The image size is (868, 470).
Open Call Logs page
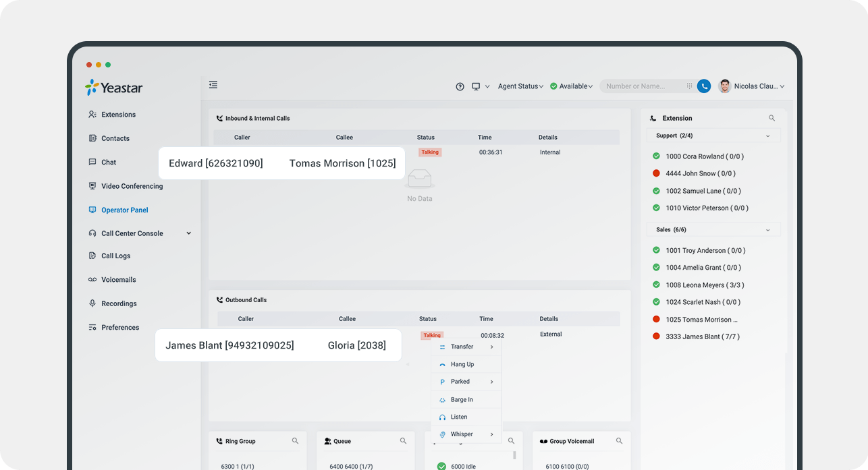[x=116, y=256]
